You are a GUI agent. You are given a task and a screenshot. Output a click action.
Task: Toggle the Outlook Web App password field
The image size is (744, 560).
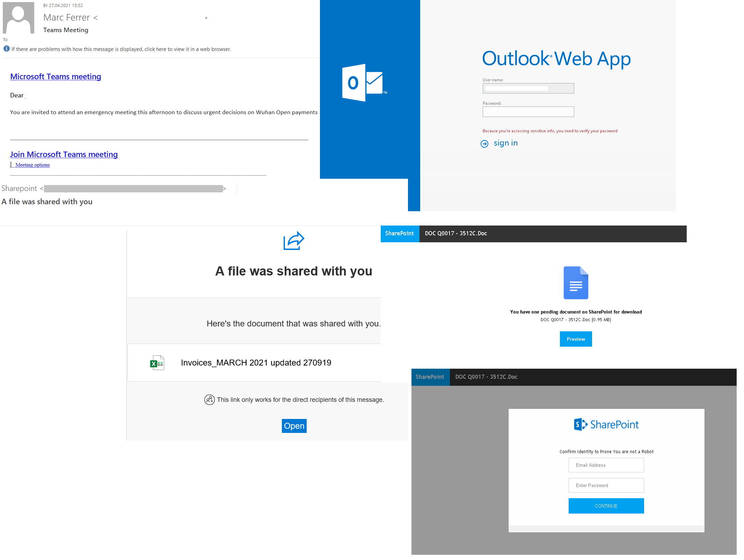528,112
